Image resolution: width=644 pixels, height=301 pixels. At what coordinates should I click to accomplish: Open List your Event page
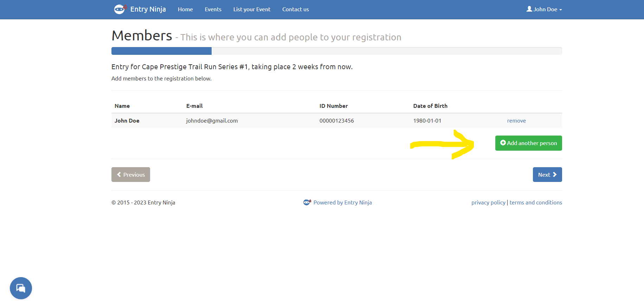[x=252, y=9]
